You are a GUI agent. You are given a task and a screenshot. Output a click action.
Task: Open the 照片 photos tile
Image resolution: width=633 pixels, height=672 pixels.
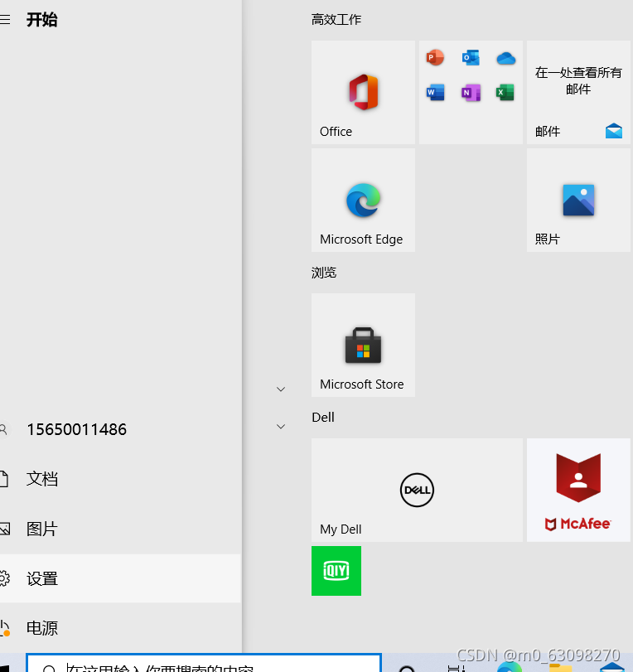[x=578, y=201]
